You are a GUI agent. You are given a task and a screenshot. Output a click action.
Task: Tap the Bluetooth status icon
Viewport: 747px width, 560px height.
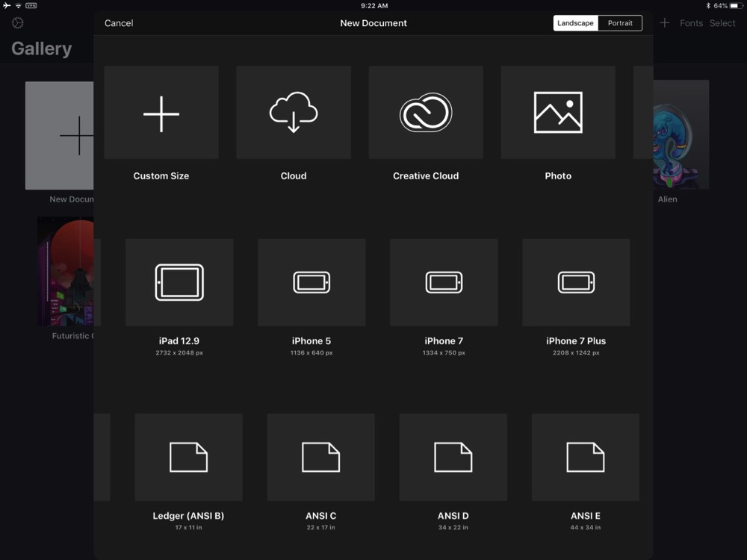coord(708,6)
